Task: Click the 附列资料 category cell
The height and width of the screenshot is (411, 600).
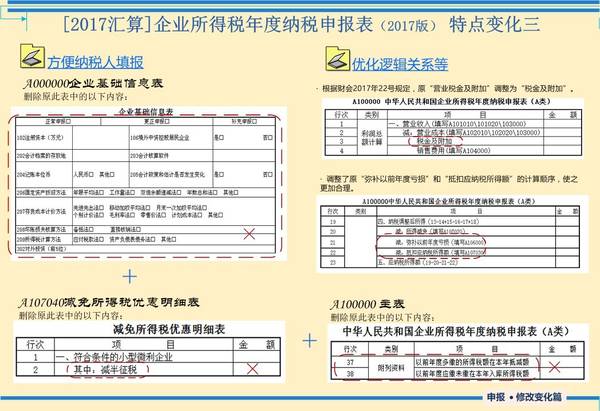Action: click(x=391, y=368)
